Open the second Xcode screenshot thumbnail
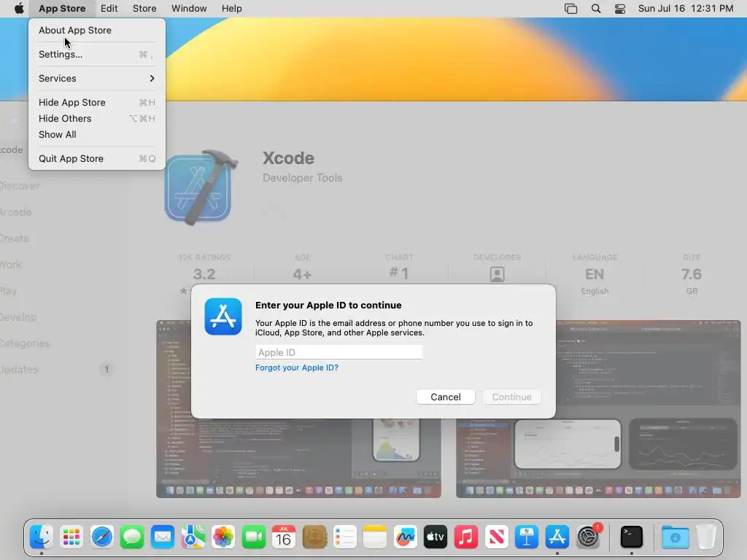 598,409
